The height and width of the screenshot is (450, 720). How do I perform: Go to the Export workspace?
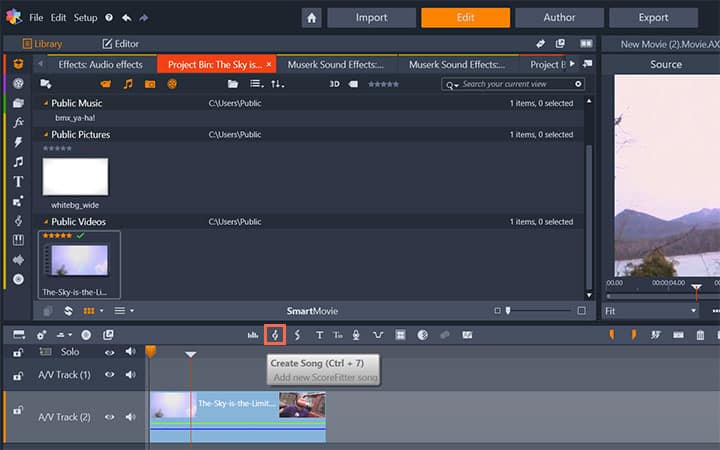653,18
